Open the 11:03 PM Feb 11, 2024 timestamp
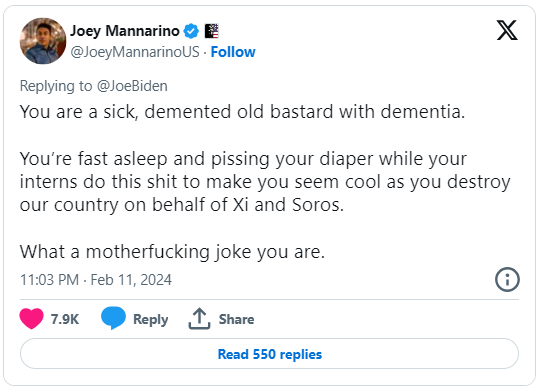Screen dimensions: 538x390 click(96, 280)
